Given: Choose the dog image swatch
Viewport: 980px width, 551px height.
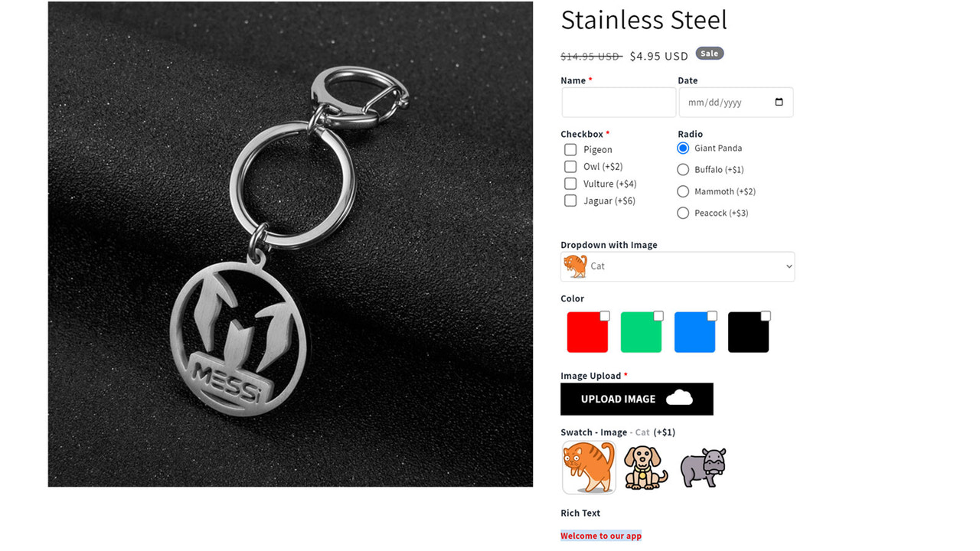Looking at the screenshot, I should pyautogui.click(x=645, y=468).
